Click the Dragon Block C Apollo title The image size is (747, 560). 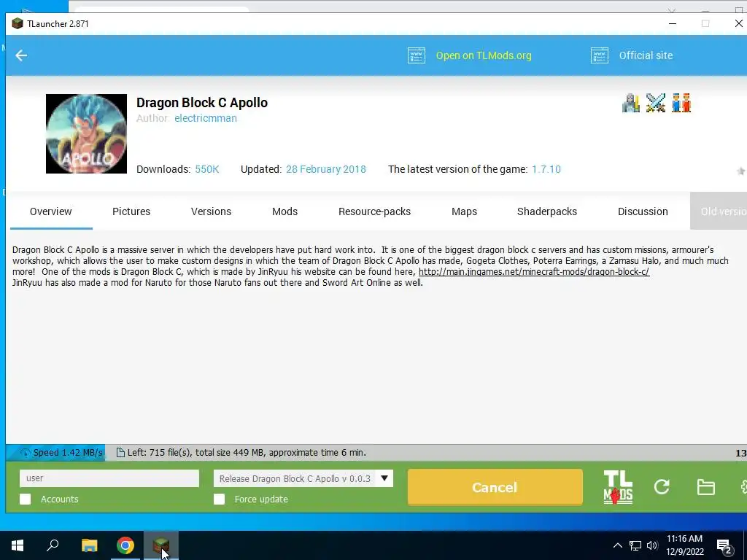(202, 103)
